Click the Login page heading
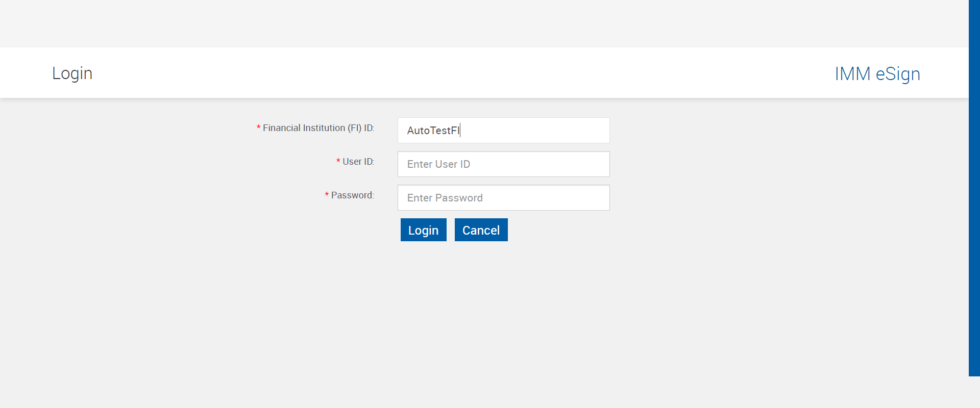The image size is (980, 408). coord(72,73)
